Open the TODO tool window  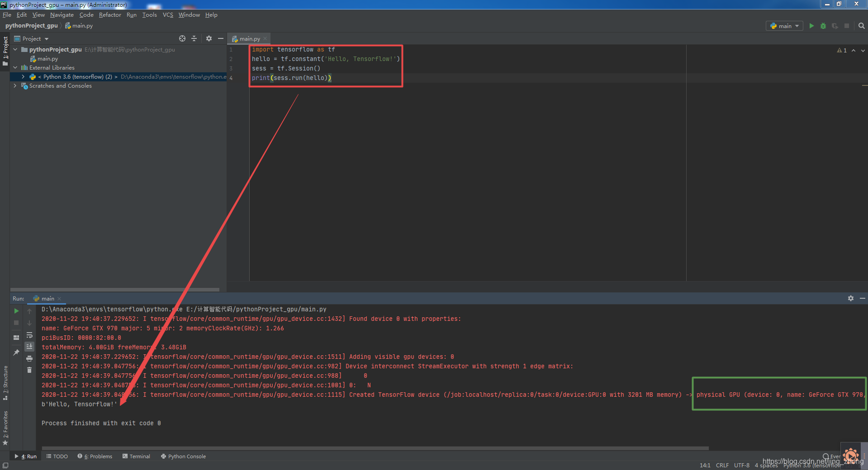coord(57,456)
